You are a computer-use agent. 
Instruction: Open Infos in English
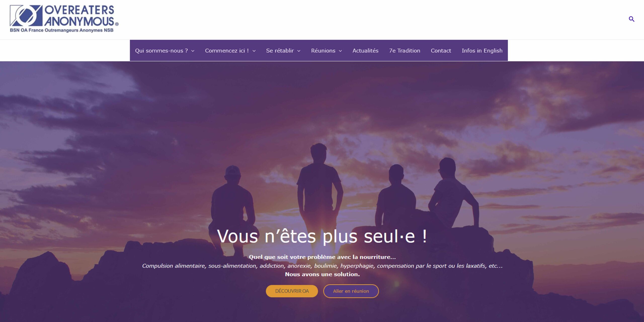coord(482,51)
